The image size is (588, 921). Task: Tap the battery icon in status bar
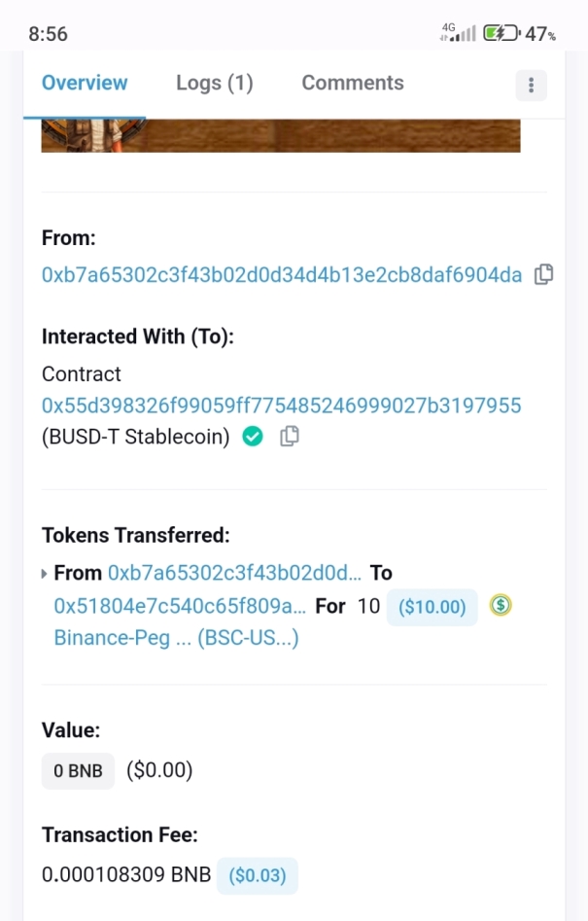pyautogui.click(x=502, y=34)
